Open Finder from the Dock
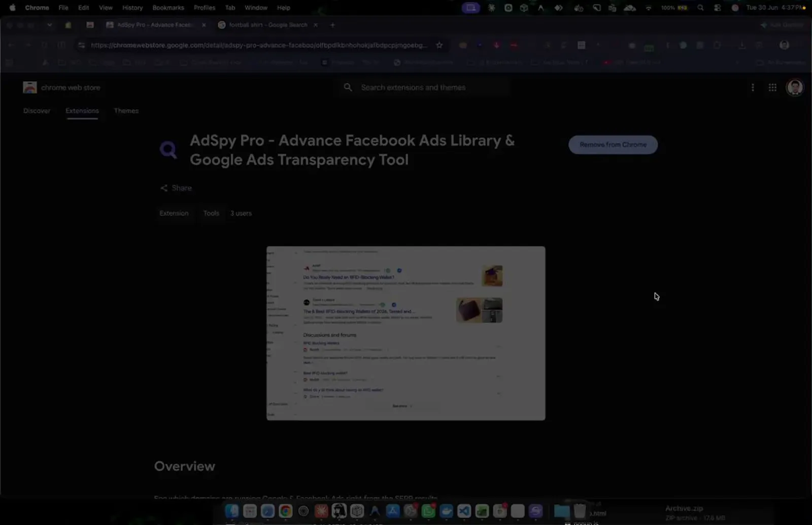 pos(232,511)
